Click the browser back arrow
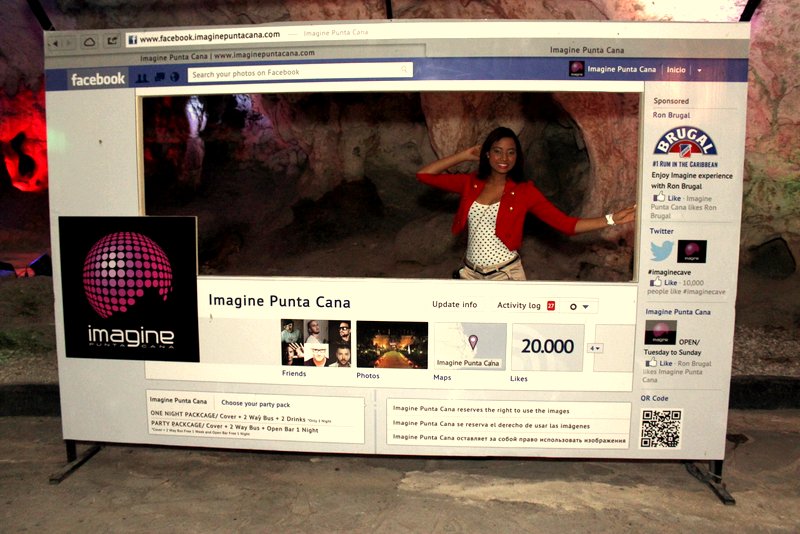This screenshot has height=534, width=800. click(x=55, y=43)
